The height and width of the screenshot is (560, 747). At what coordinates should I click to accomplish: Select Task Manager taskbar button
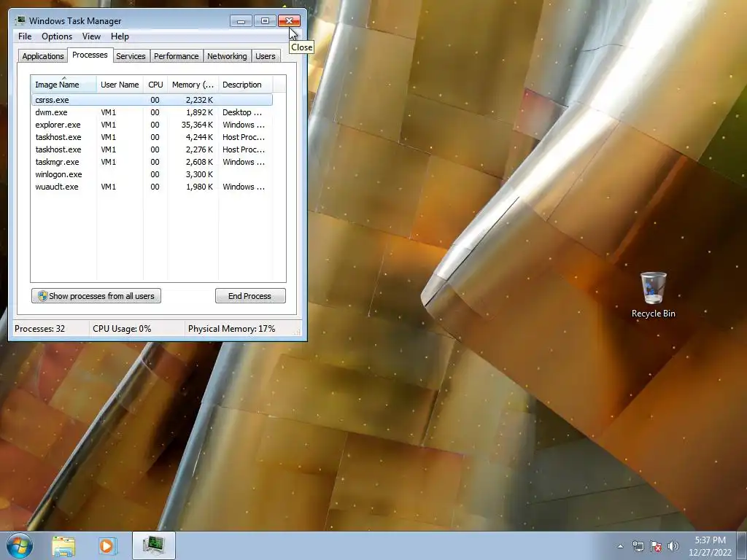tap(154, 545)
